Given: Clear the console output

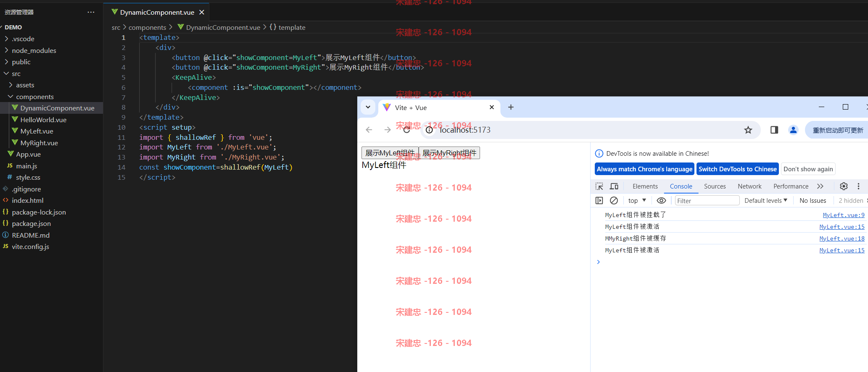Looking at the screenshot, I should [x=614, y=201].
